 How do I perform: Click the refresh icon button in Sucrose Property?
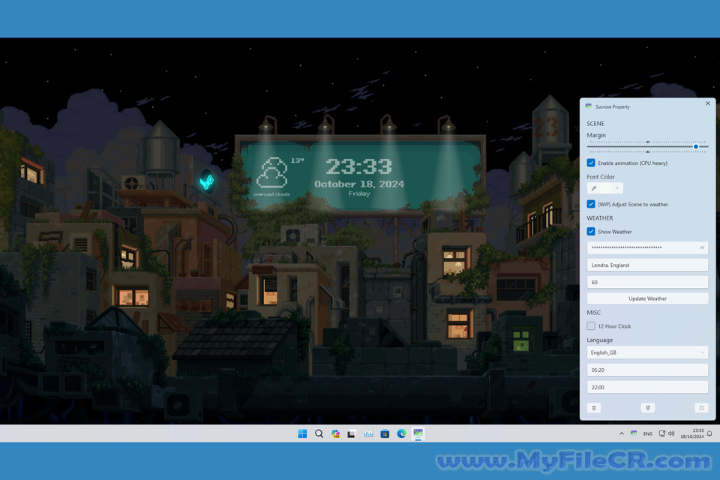[701, 408]
